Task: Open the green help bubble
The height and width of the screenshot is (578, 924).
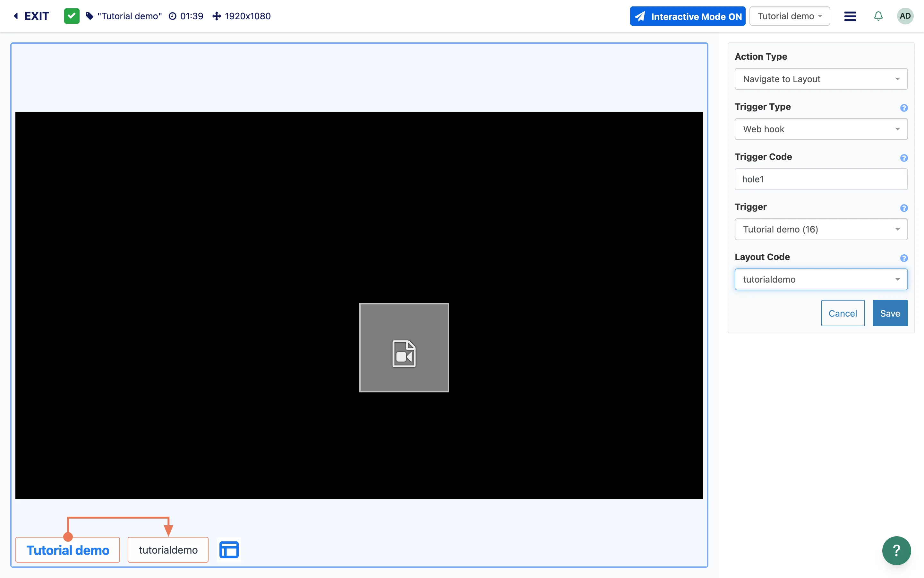Action: 896,550
